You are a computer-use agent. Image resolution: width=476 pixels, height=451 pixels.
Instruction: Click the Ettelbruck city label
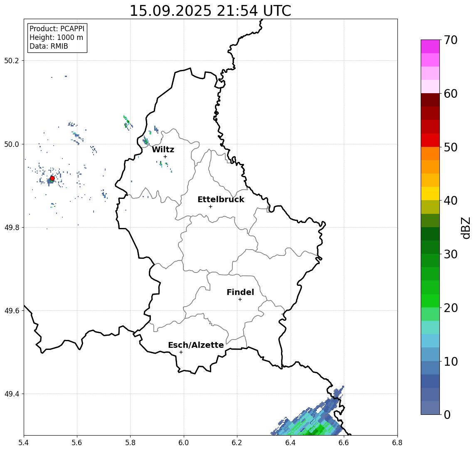click(x=221, y=199)
